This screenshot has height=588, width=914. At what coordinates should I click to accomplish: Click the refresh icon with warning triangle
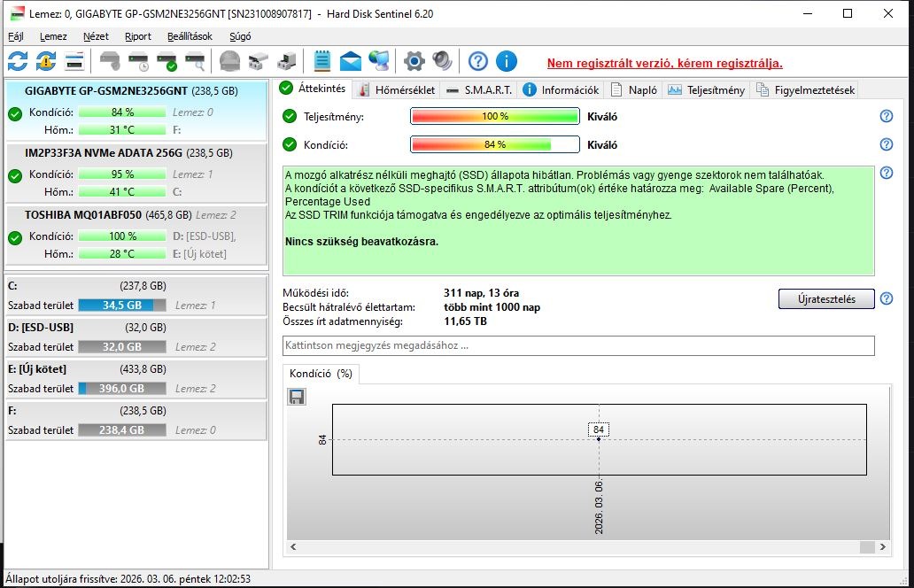(46, 61)
